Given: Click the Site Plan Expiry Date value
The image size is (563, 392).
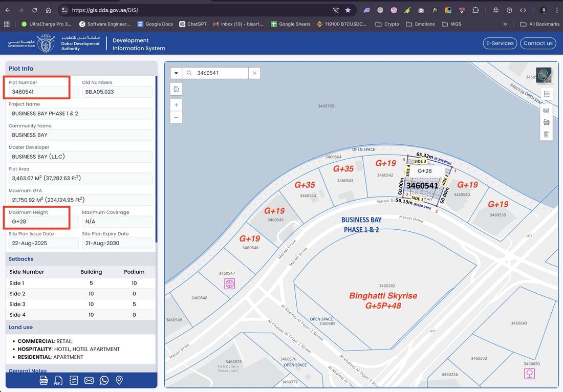Looking at the screenshot, I should 117,243.
